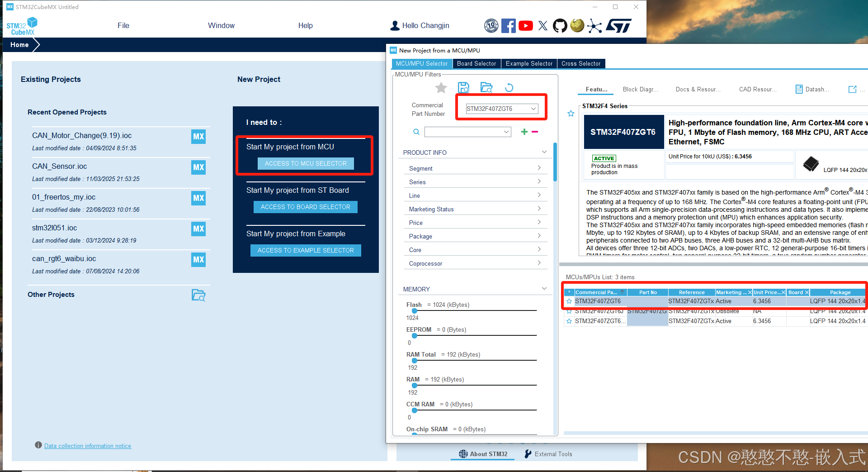
Task: Open the search filter combo box arrow
Action: [x=506, y=132]
